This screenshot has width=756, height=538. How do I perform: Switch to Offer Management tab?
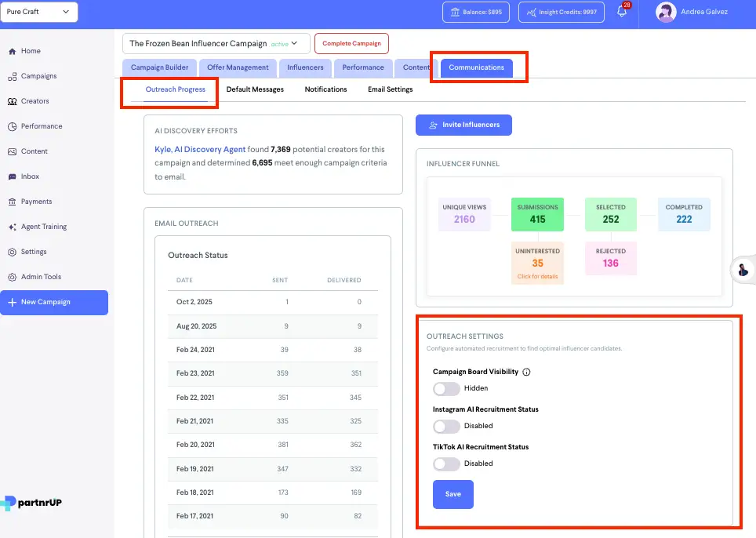tap(238, 68)
